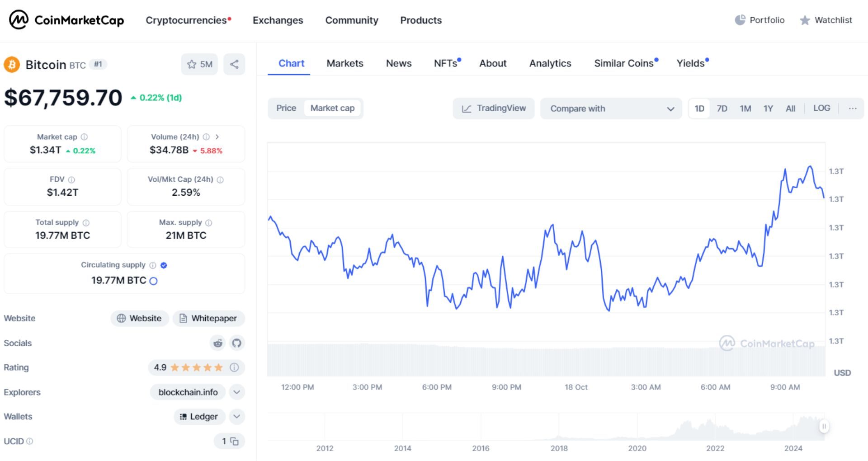Open the Analytics tab
This screenshot has width=868, height=461.
coord(550,63)
